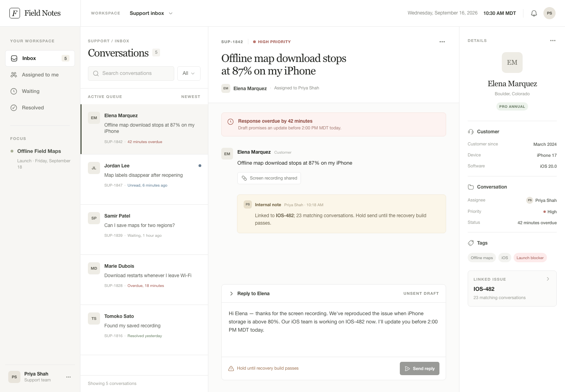Open Tomoko Sato's conversation
Screen dimensions: 565x392
144,330
